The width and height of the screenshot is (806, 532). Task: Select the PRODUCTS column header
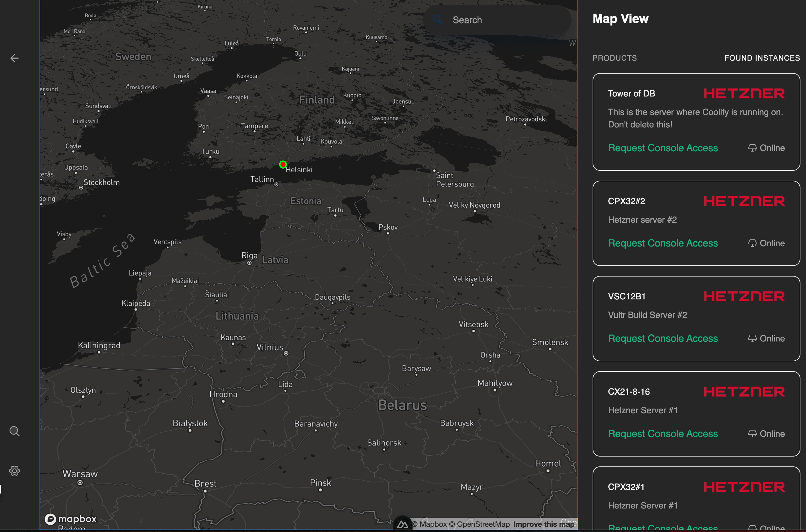(x=615, y=58)
